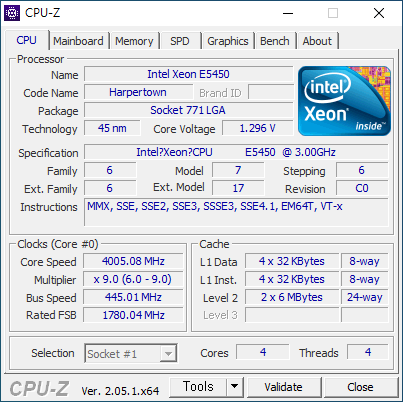Open the Tools dropdown arrow
This screenshot has height=402, width=403.
point(235,387)
